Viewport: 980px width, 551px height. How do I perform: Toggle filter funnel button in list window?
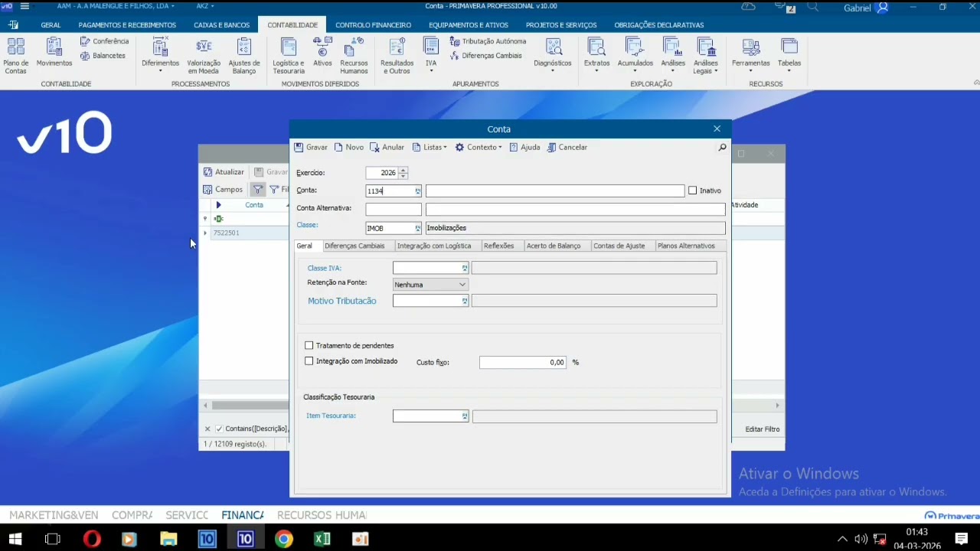[x=258, y=190]
